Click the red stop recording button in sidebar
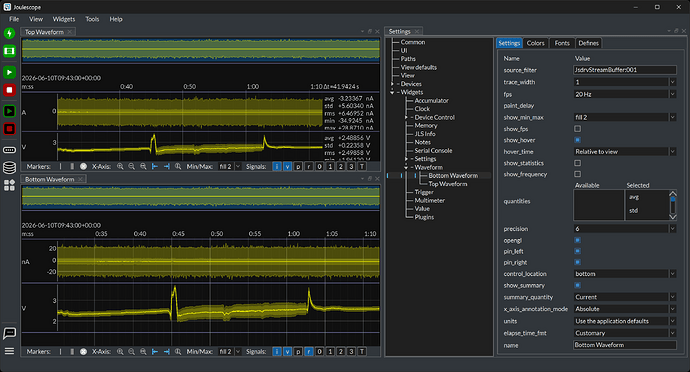Screen dimensions: 690x372 click(x=9, y=90)
